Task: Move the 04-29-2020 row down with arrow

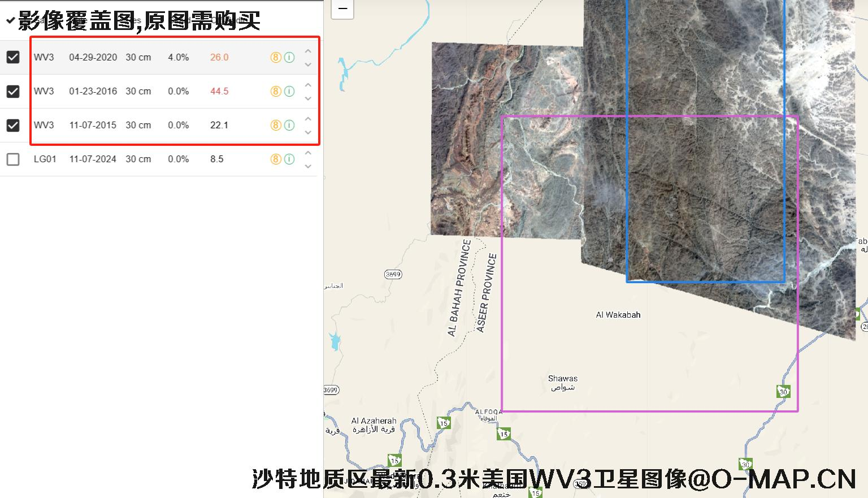Action: point(308,64)
